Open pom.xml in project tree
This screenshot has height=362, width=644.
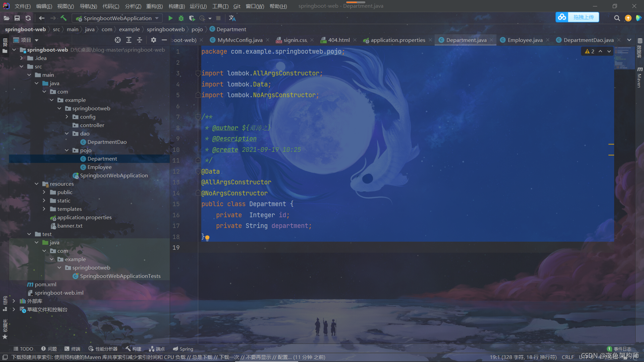tap(45, 284)
